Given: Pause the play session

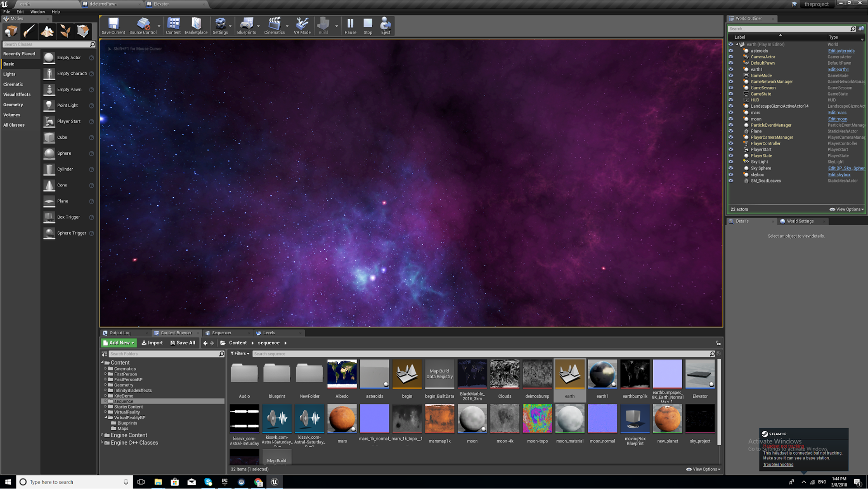Looking at the screenshot, I should pos(350,25).
